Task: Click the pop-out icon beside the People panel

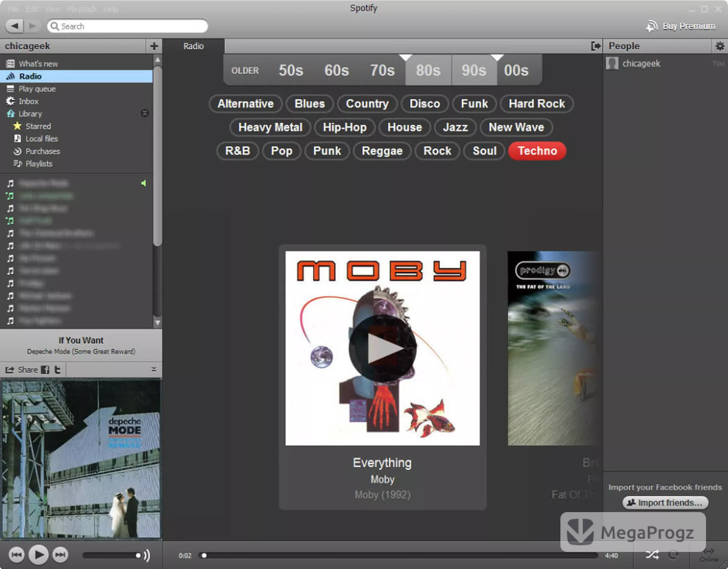Action: coord(596,46)
